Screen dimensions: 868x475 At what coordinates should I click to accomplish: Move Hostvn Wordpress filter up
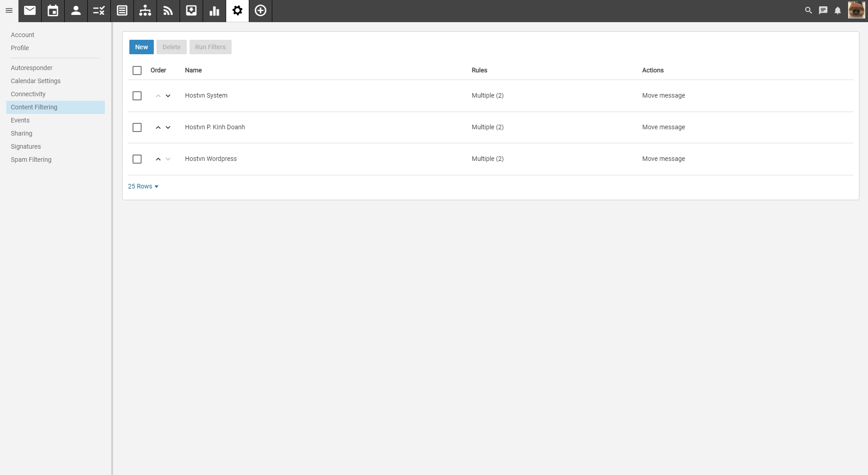(x=158, y=159)
